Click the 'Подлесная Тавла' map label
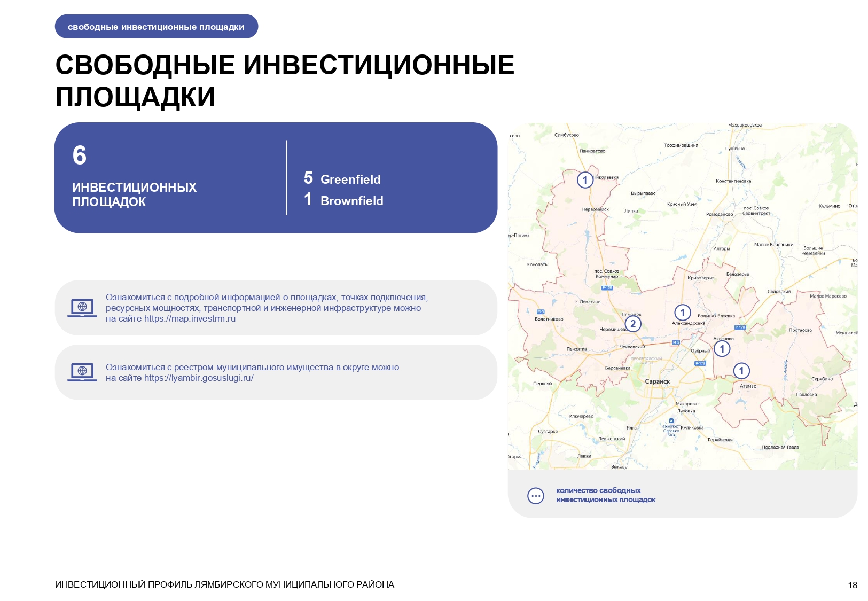 (780, 448)
